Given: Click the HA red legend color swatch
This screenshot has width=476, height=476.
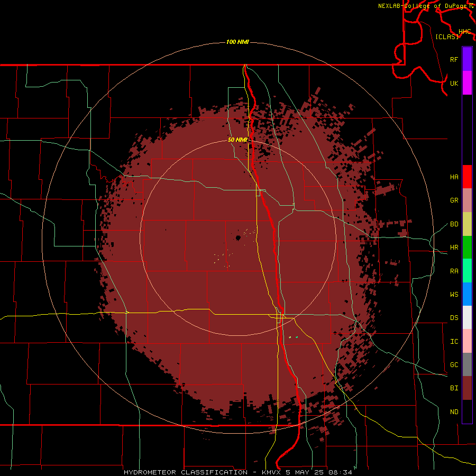Looking at the screenshot, I should pos(467,177).
